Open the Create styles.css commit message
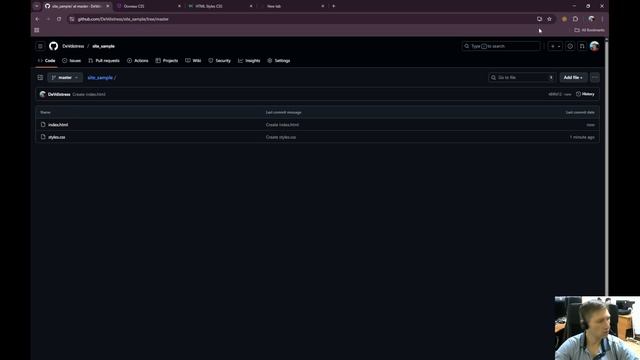Image resolution: width=640 pixels, height=360 pixels. pos(281,137)
